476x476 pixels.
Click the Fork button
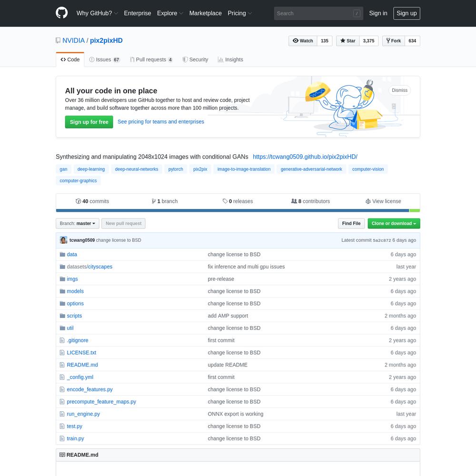click(394, 40)
